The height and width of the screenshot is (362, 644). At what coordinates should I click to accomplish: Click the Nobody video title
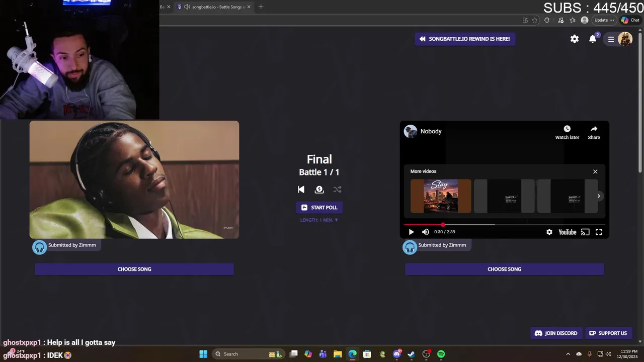[x=431, y=131]
